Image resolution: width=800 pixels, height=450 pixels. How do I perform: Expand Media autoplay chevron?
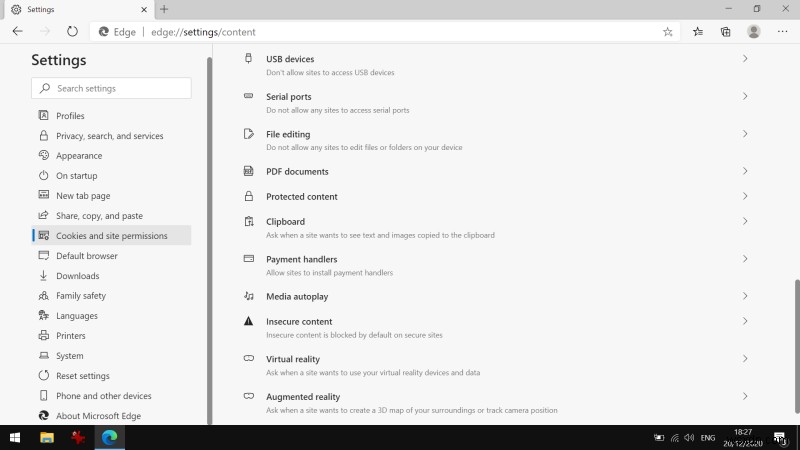745,296
